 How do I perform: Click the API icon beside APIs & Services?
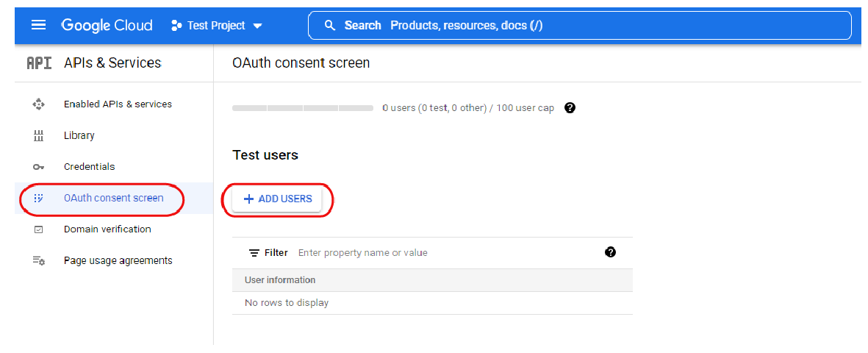pyautogui.click(x=39, y=63)
